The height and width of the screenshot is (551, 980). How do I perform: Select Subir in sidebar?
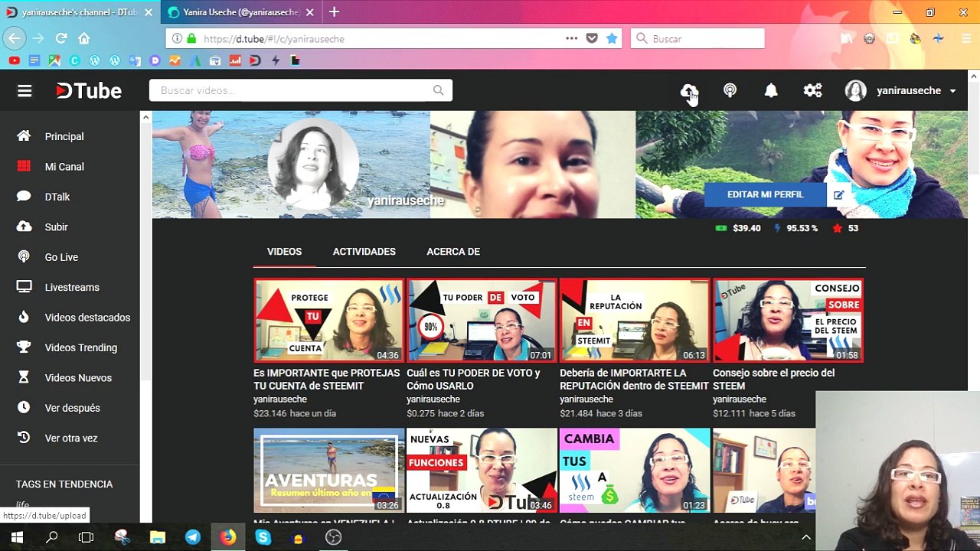[x=56, y=227]
